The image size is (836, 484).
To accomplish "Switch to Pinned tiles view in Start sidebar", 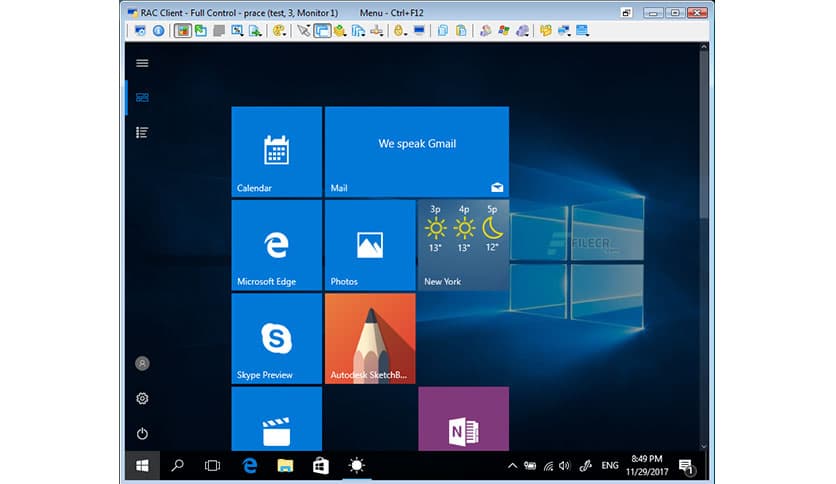I will pyautogui.click(x=142, y=98).
